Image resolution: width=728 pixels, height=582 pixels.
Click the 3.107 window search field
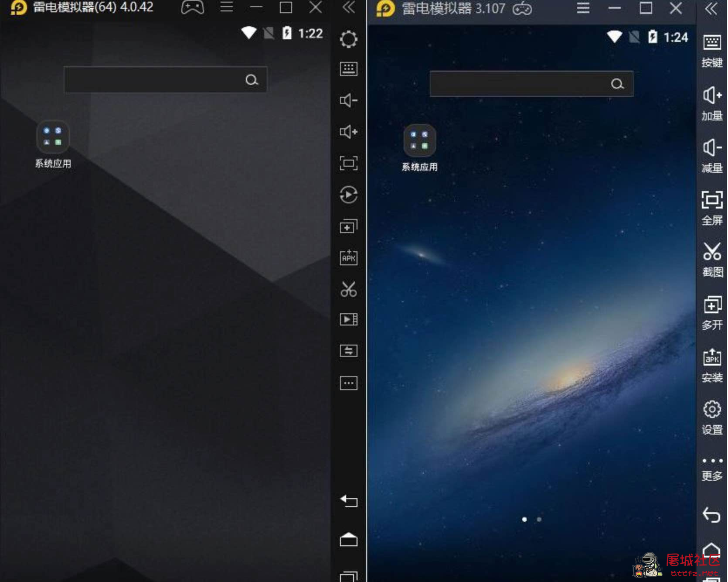pyautogui.click(x=531, y=84)
